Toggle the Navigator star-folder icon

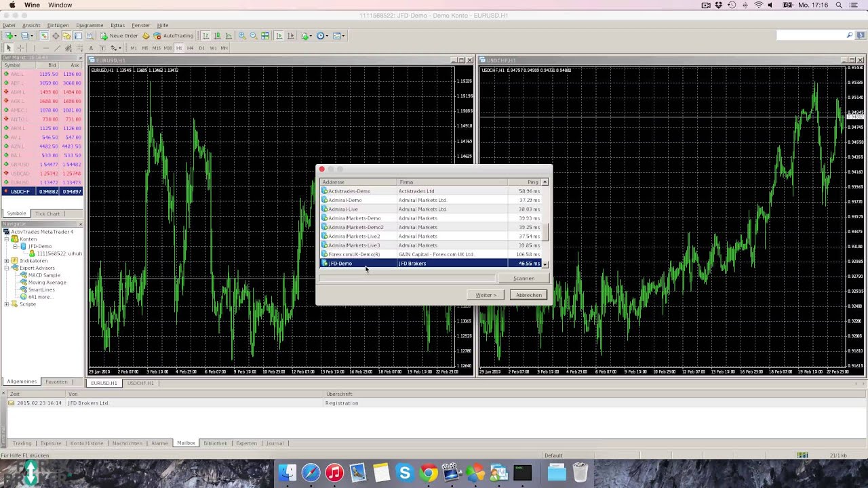[x=67, y=35]
